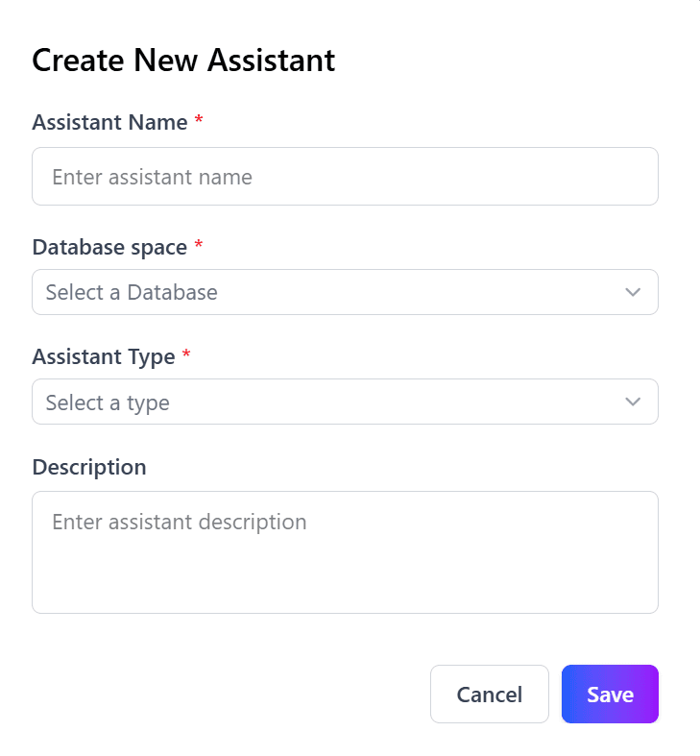Save the new assistant
The height and width of the screenshot is (756, 700).
[610, 694]
